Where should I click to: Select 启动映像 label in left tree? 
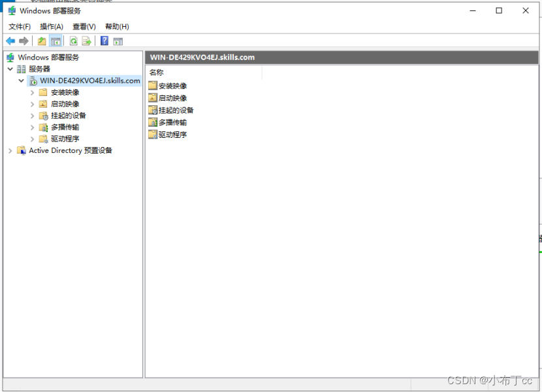(65, 104)
